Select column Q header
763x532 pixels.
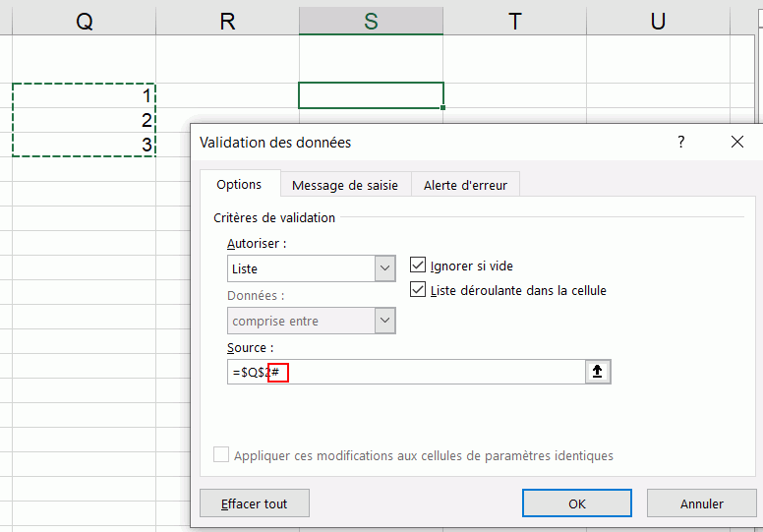(x=84, y=22)
